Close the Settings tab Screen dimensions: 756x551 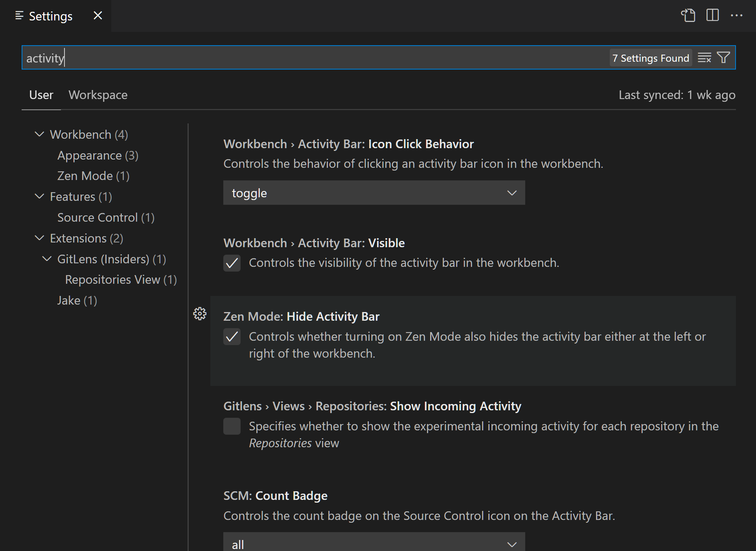click(x=97, y=16)
